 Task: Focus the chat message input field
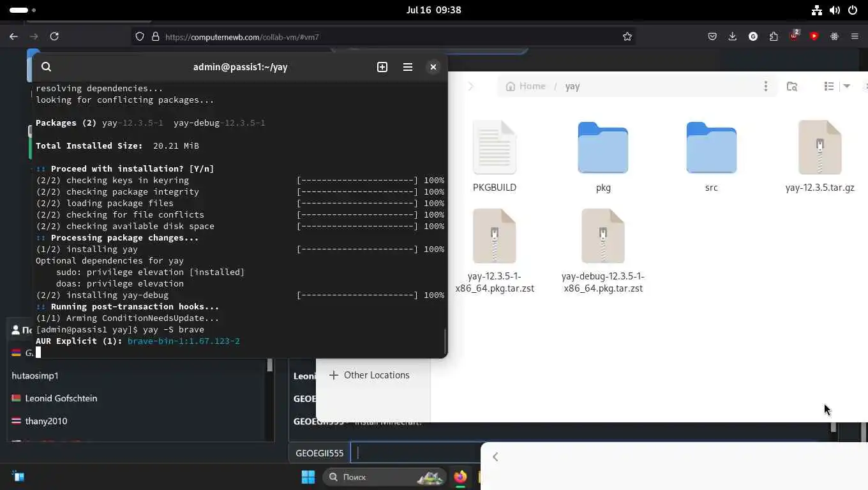click(x=416, y=453)
